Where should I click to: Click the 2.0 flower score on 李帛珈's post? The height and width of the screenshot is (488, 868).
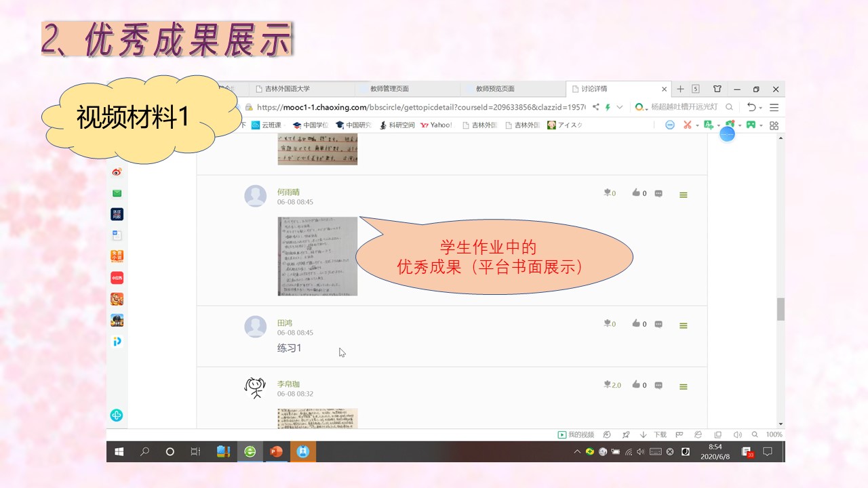click(612, 385)
